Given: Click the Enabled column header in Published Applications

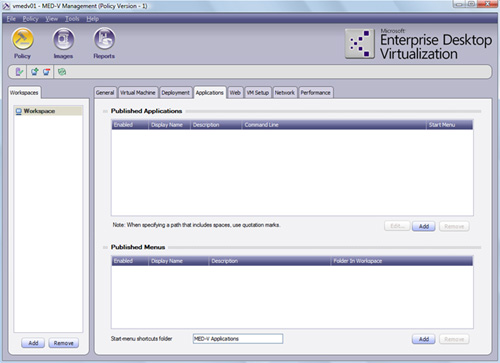Looking at the screenshot, I should click(130, 125).
